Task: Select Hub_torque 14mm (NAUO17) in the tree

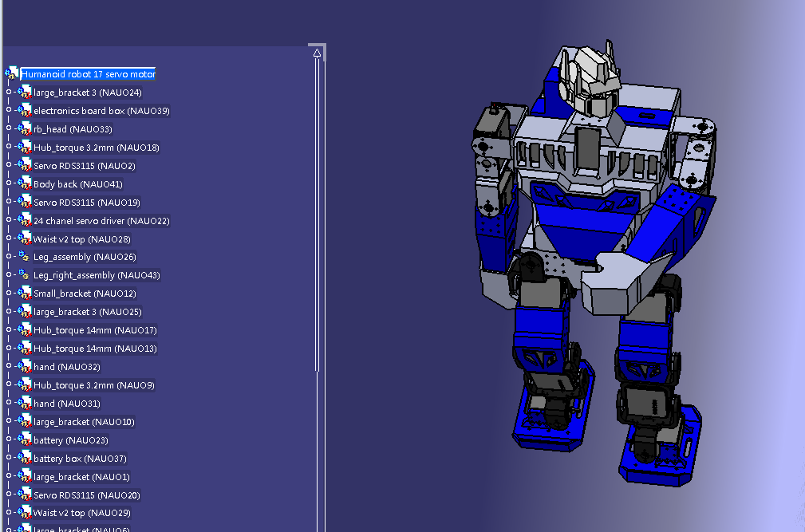Action: (x=95, y=330)
